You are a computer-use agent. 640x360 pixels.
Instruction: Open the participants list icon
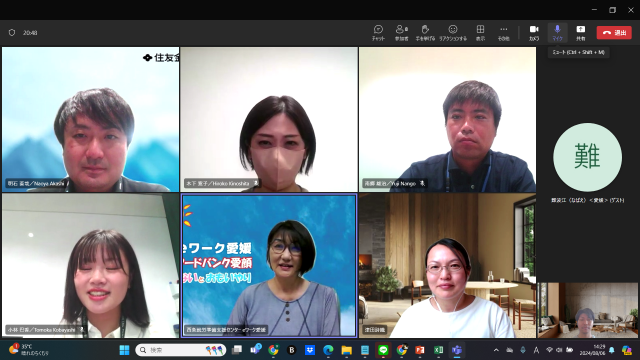point(402,33)
